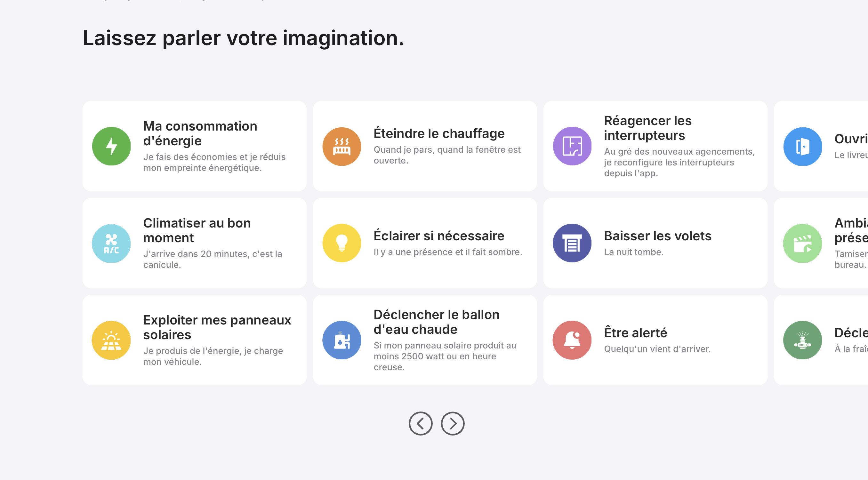
Task: Select the green energy consumption lightning icon
Action: pos(111,146)
